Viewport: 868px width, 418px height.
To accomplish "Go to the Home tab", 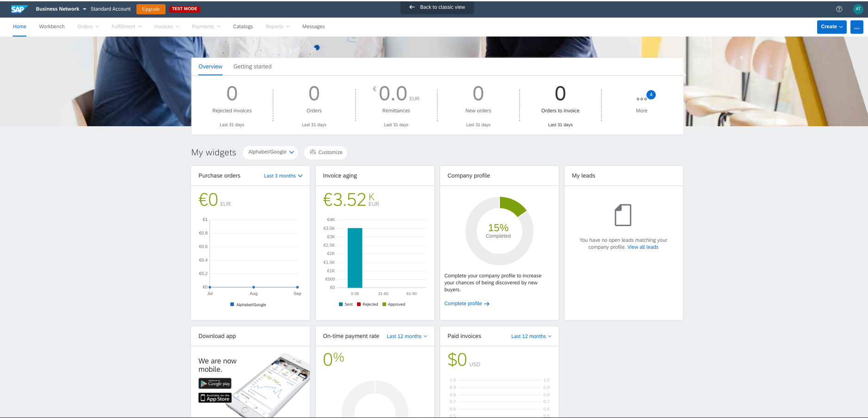I will [x=19, y=27].
